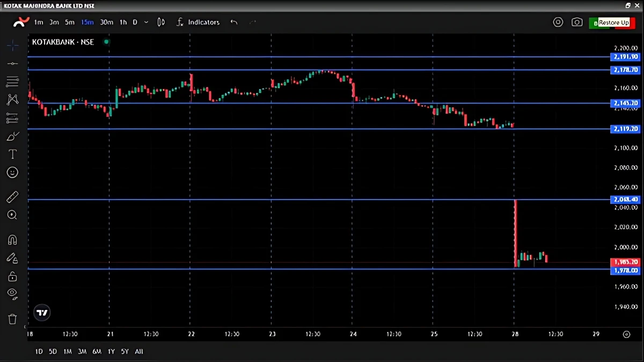This screenshot has height=362, width=644.
Task: Undo the last chart action
Action: (233, 22)
